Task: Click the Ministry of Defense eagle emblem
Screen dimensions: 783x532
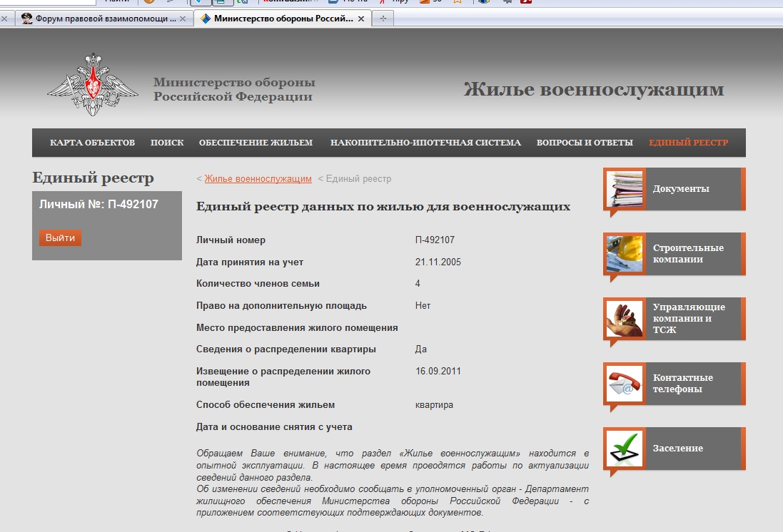Action: 92,85
